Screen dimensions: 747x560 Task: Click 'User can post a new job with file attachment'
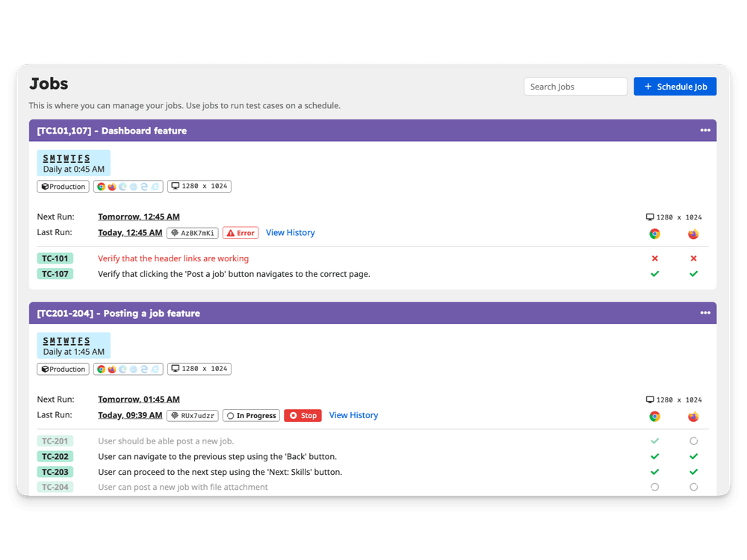pyautogui.click(x=183, y=487)
